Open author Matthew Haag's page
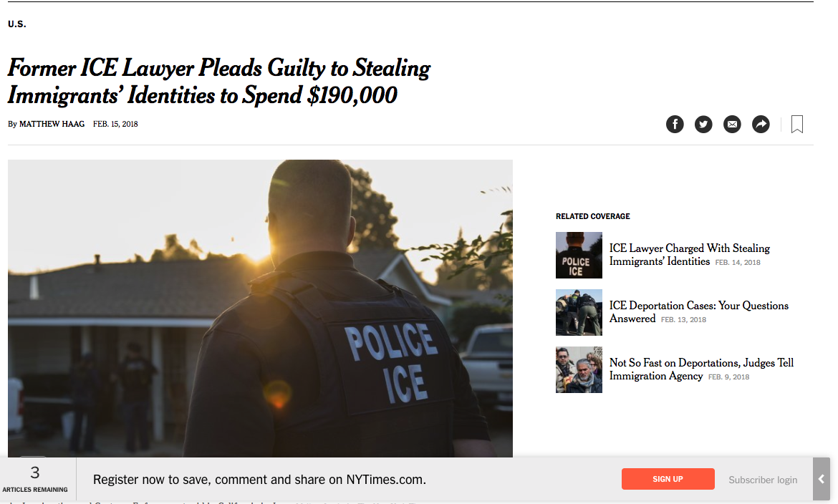Screen dimensions: 838x504 click(52, 124)
